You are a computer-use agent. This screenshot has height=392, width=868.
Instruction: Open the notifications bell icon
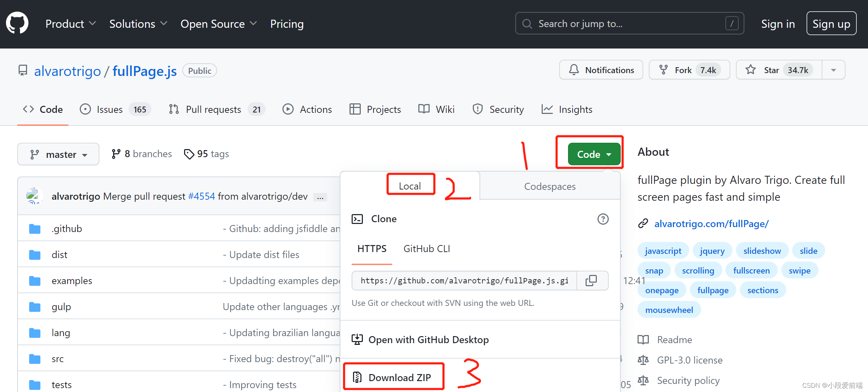coord(574,70)
